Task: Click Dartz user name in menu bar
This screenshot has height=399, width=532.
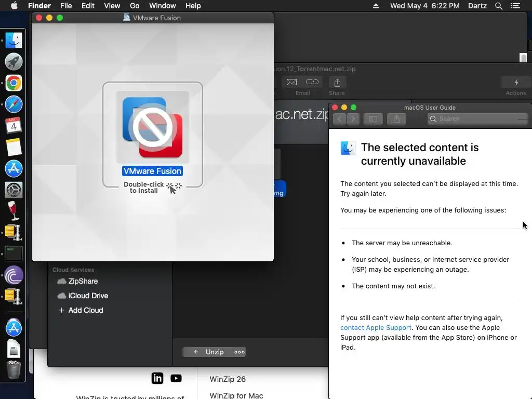Action: [477, 6]
